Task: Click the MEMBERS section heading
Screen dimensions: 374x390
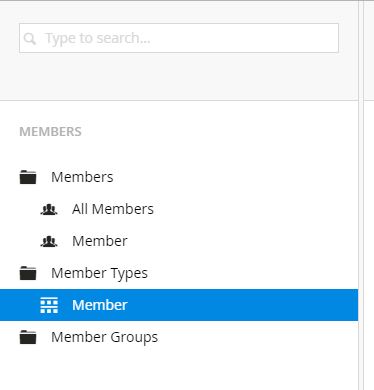Action: click(50, 132)
